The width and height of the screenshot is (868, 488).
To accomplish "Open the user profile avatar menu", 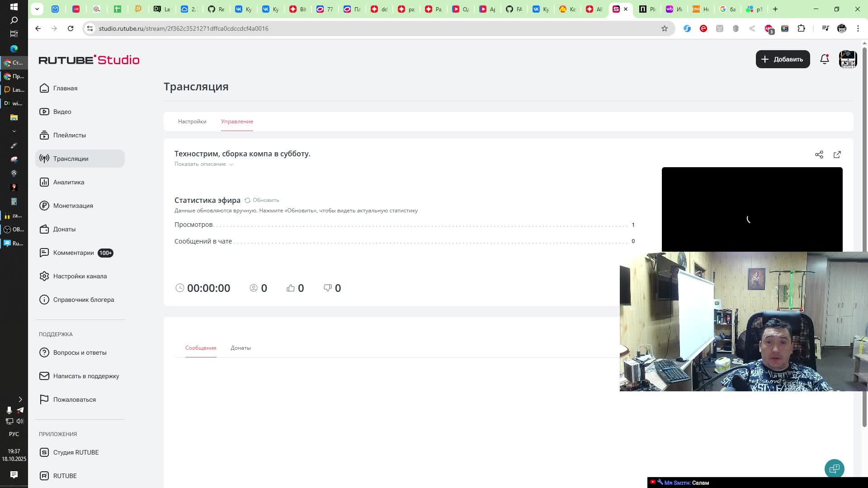I will pyautogui.click(x=848, y=59).
